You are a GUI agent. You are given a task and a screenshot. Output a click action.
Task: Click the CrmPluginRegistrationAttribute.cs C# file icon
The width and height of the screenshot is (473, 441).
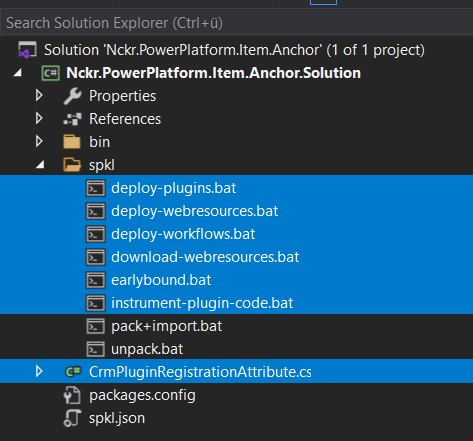73,371
